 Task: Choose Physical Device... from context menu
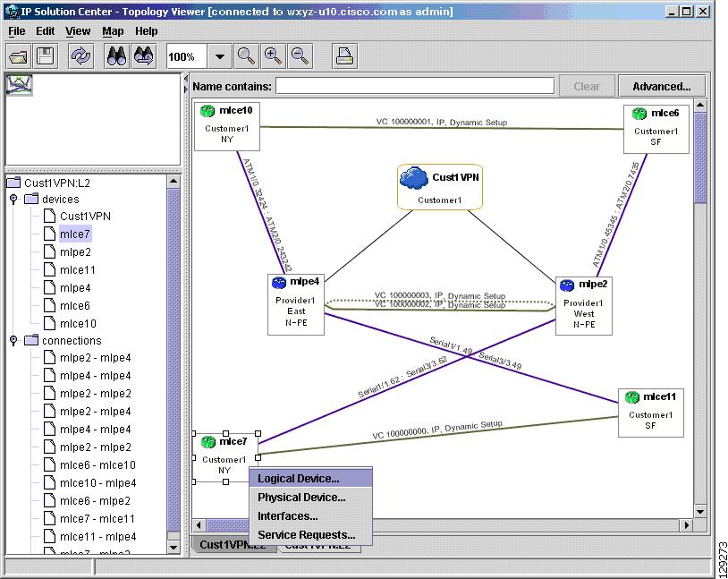(x=310, y=498)
